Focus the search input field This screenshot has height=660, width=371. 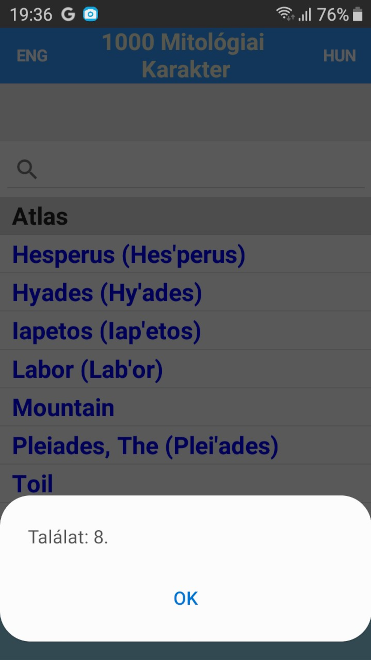tap(186, 169)
